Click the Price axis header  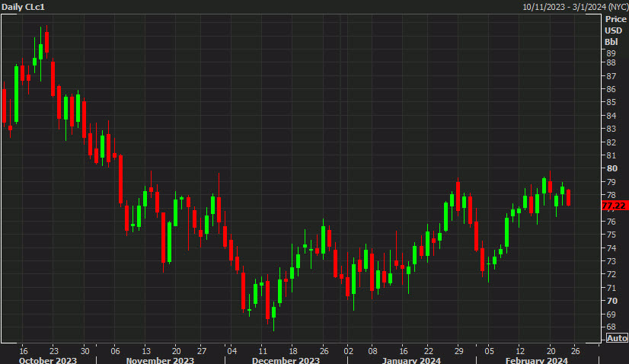coord(616,19)
